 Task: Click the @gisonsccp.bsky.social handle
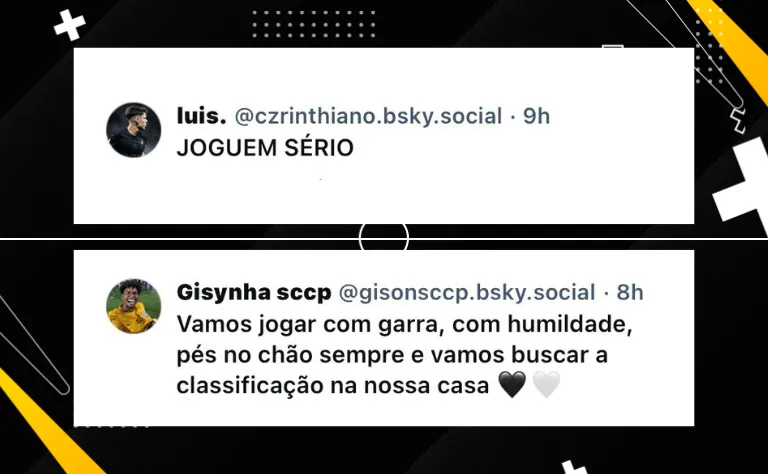[x=467, y=292]
